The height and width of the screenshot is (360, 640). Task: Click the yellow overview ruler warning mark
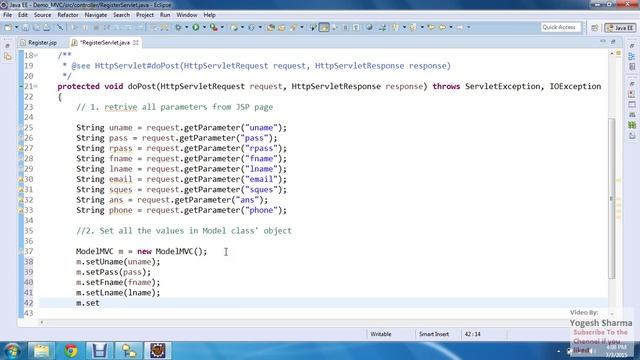tap(618, 53)
